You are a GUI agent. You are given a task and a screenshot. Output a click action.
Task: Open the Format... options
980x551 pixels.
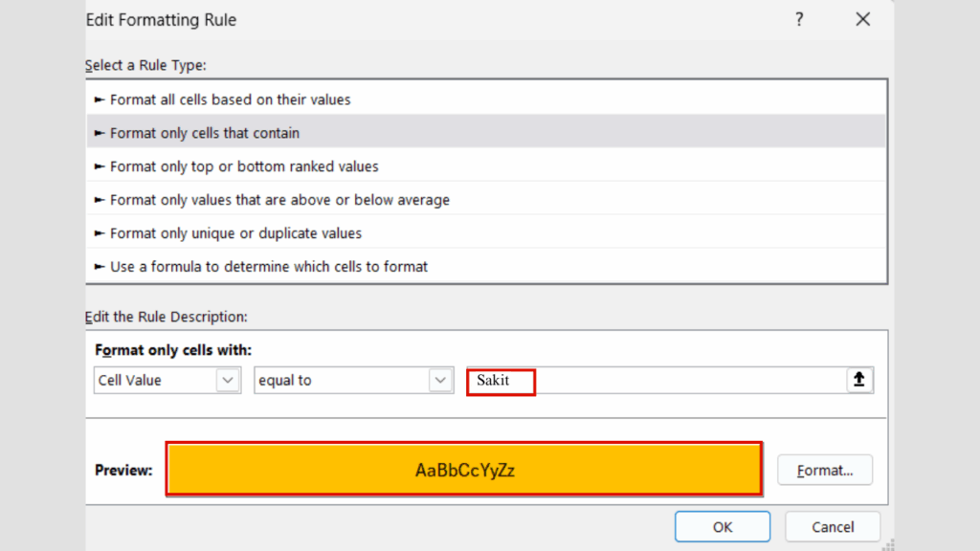824,470
